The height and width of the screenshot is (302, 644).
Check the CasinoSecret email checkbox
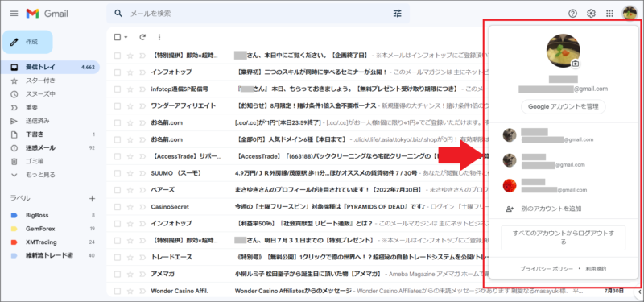118,207
